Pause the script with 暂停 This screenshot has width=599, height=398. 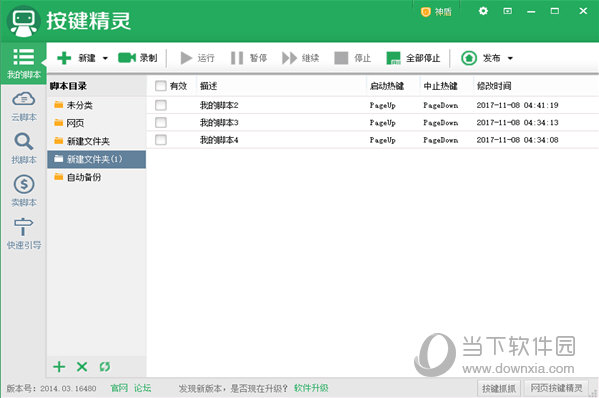(249, 58)
